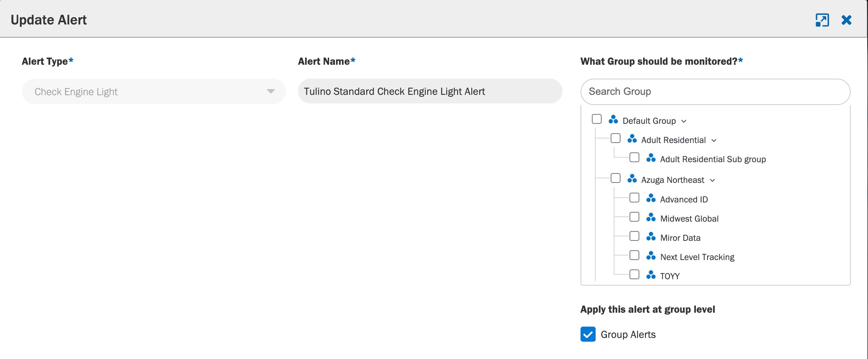The width and height of the screenshot is (868, 359).
Task: Click the Midwest Global group icon
Action: click(651, 218)
